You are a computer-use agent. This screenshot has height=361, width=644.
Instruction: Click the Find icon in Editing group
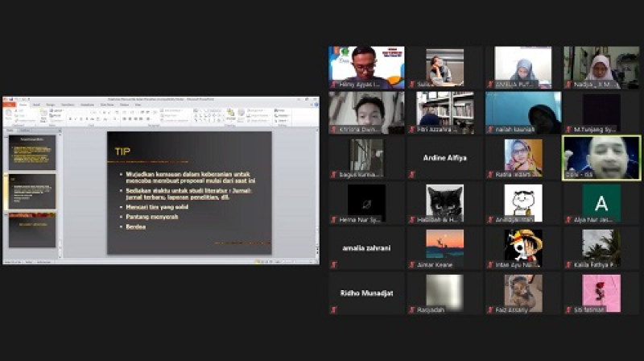(278, 110)
